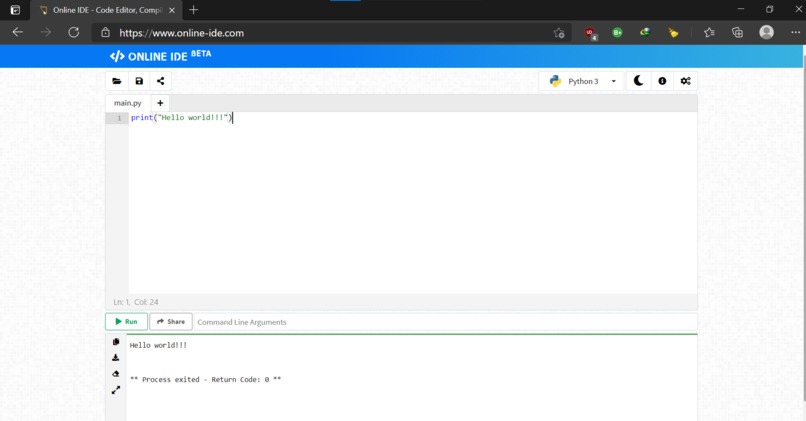The image size is (806, 421).
Task: Click the page vertical scrollbar
Action: tap(803, 226)
